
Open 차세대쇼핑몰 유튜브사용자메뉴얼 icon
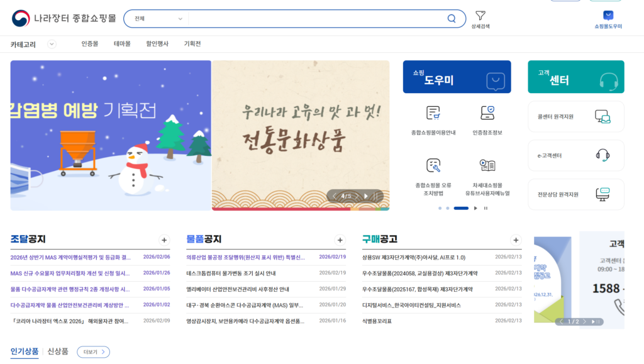click(x=487, y=165)
